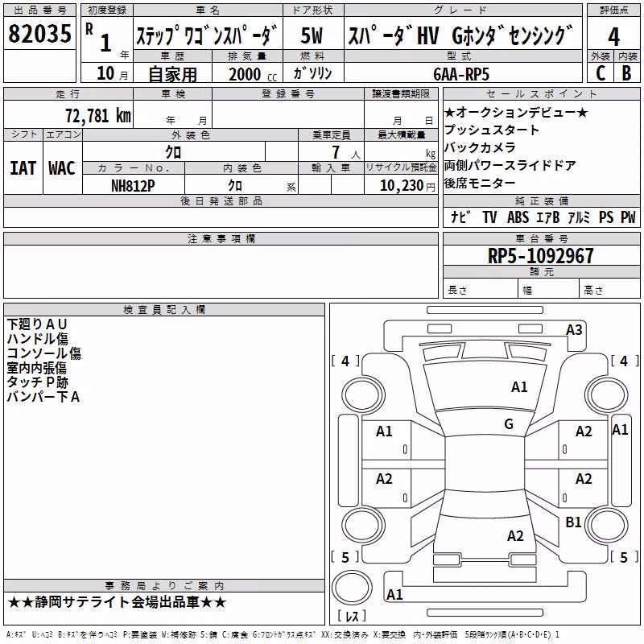The width and height of the screenshot is (644, 644).
Task: Click the B1 dent mark on the diagram
Action: [573, 522]
